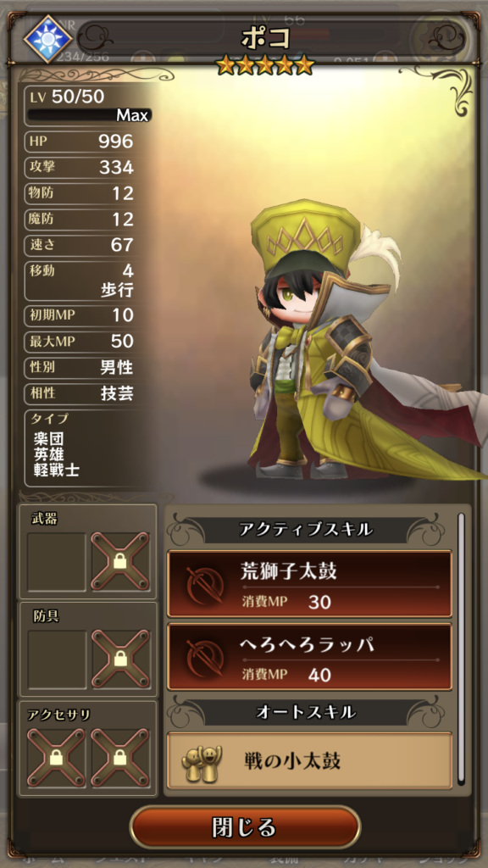The height and width of the screenshot is (868, 488).
Task: Tap the sword icon on へろへろラッパ
Action: [205, 658]
